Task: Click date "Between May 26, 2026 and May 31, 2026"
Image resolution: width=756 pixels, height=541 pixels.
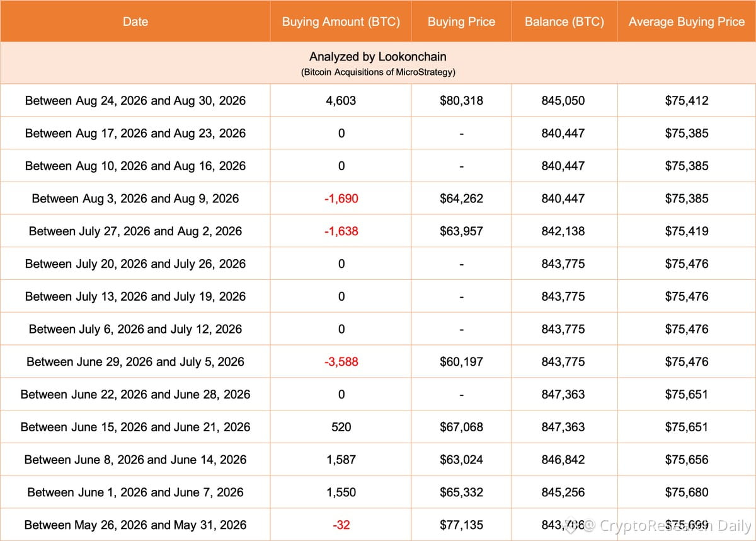Action: click(x=135, y=525)
